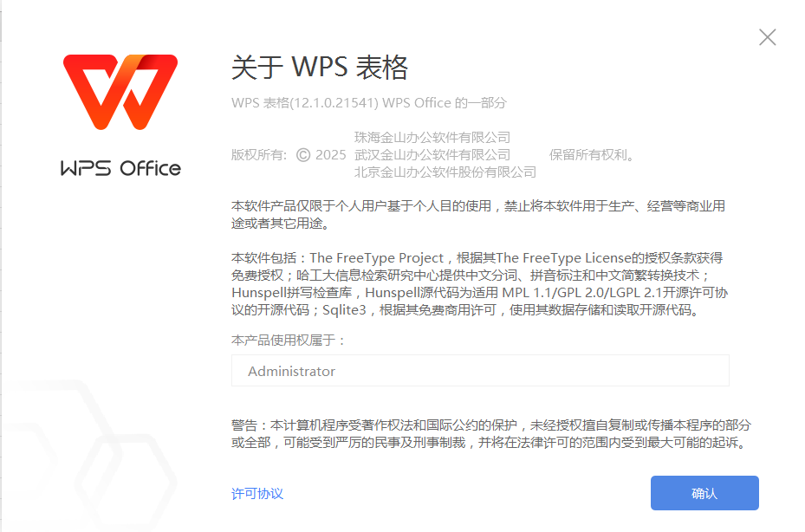Click the Administrator owner name field
The height and width of the screenshot is (532, 805).
tap(480, 371)
